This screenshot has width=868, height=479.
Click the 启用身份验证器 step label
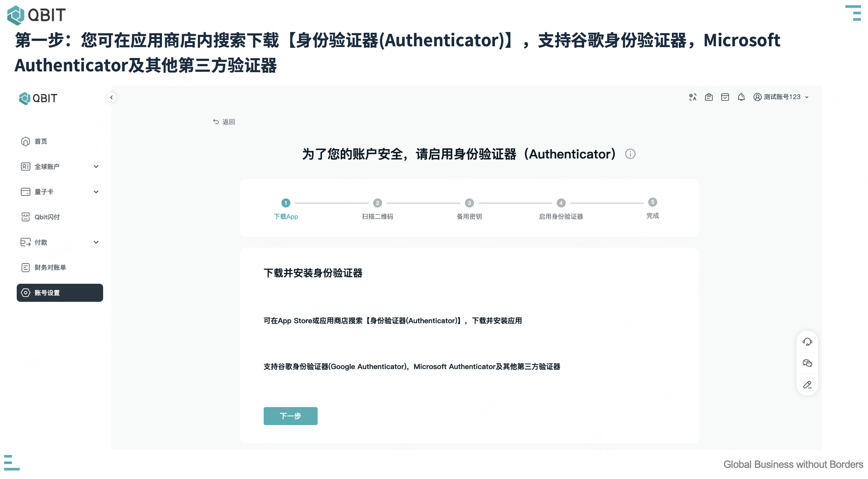click(561, 217)
